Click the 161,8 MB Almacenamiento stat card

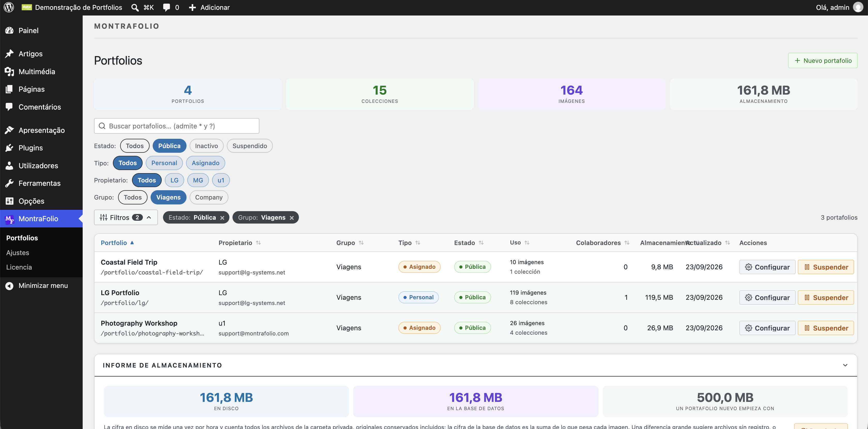pyautogui.click(x=763, y=94)
